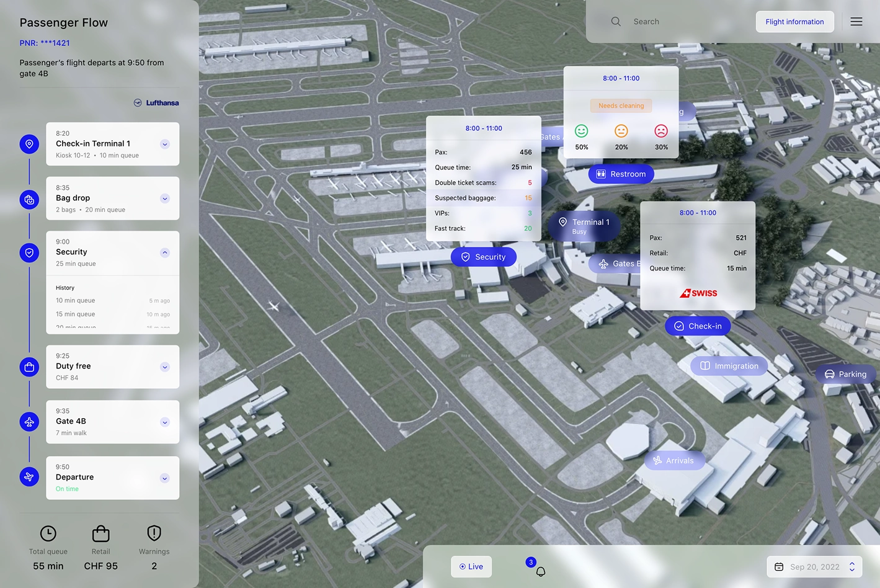Click the Total queue clock icon
Image resolution: width=880 pixels, height=588 pixels.
[x=48, y=533]
